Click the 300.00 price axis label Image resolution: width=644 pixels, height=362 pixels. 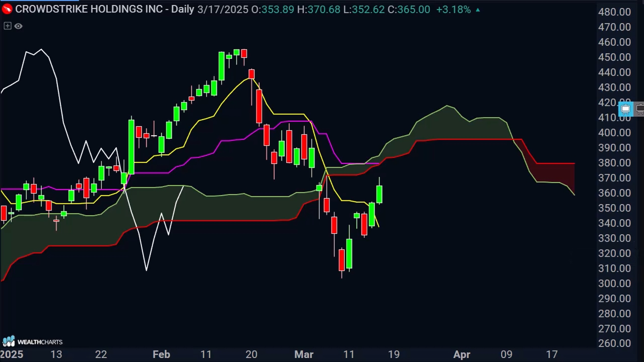click(614, 284)
